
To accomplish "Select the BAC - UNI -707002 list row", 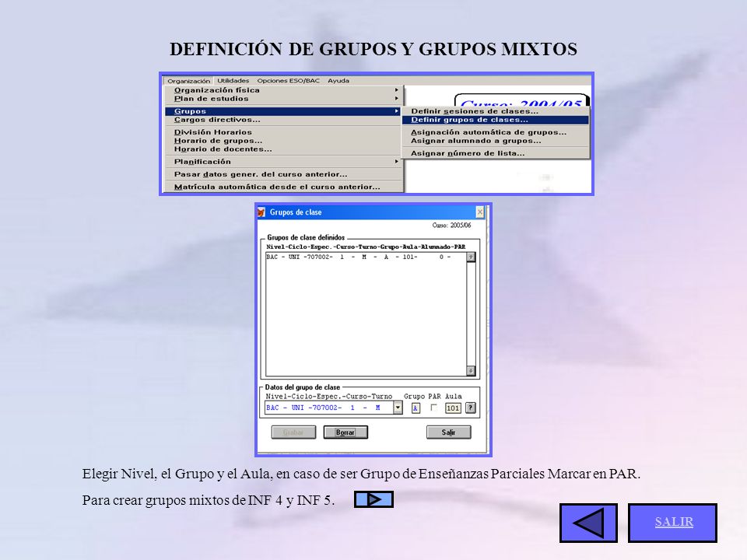I will [x=366, y=257].
